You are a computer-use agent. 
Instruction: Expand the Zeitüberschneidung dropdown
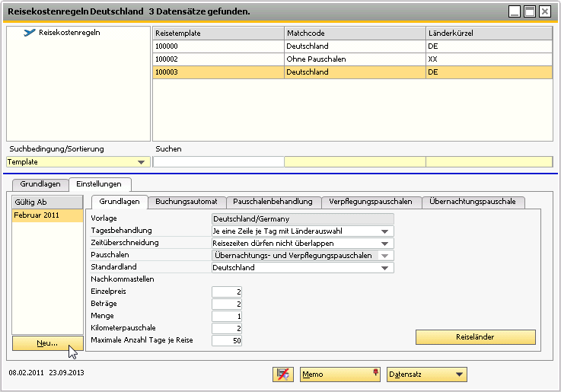(x=387, y=243)
